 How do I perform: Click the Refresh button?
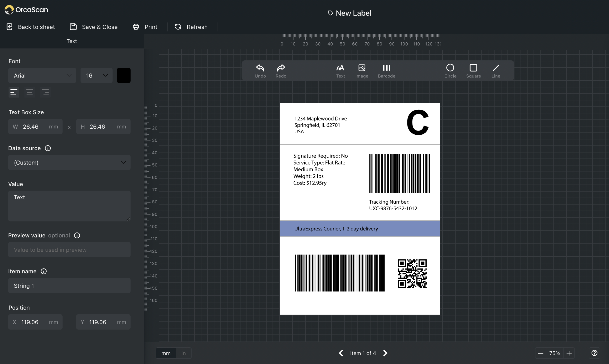click(x=191, y=27)
